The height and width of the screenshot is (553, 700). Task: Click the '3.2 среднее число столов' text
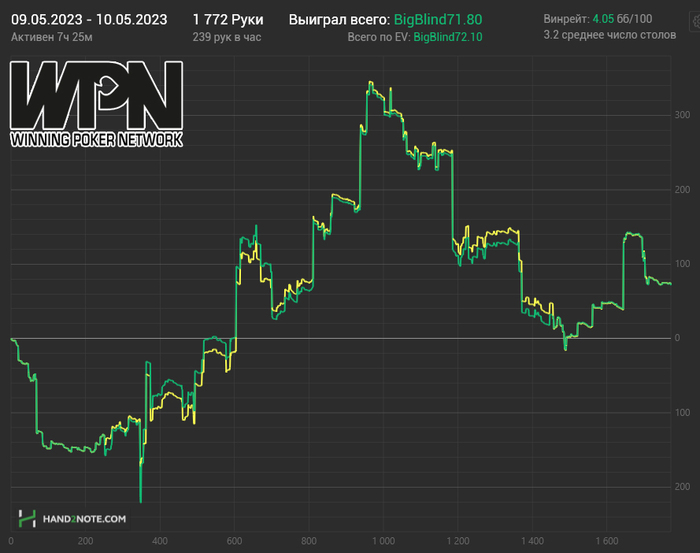pos(610,35)
